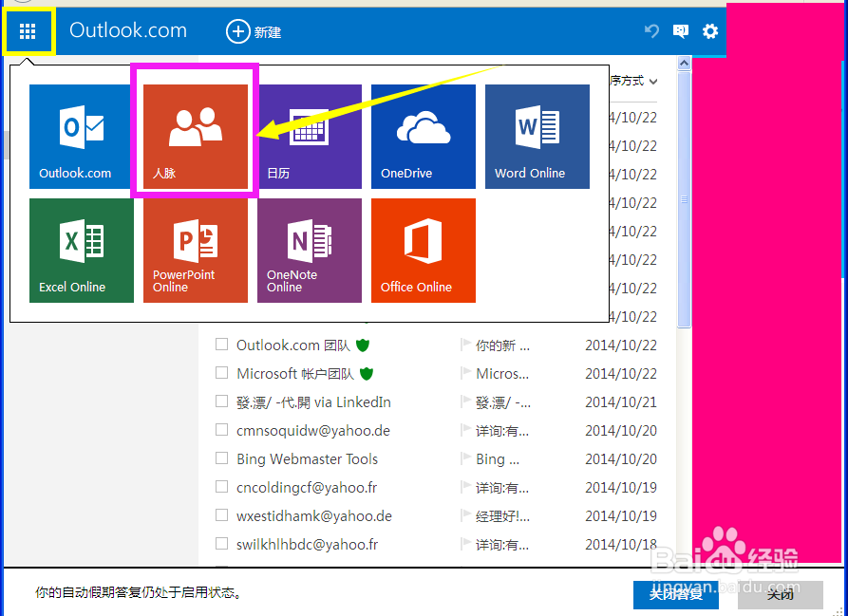Open the settings gear icon
The width and height of the screenshot is (848, 616).
pyautogui.click(x=710, y=31)
